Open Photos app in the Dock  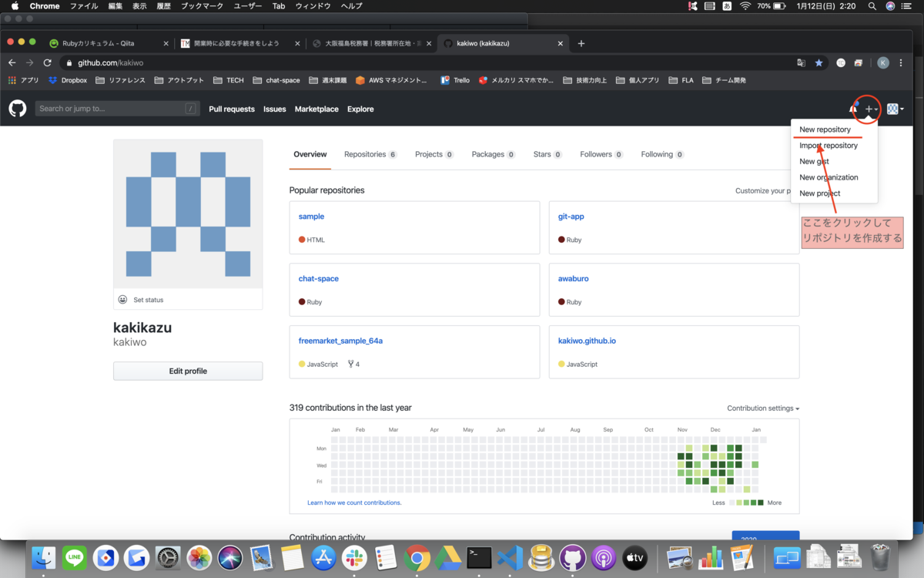pyautogui.click(x=199, y=557)
